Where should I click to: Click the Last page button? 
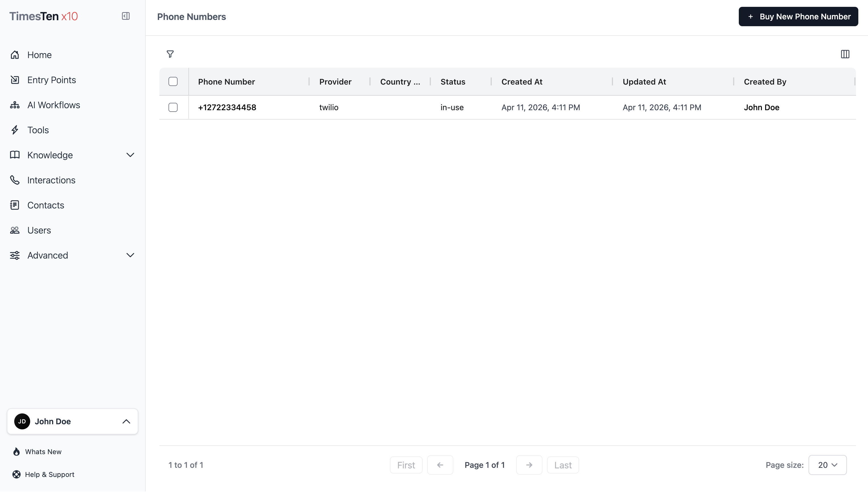point(563,465)
